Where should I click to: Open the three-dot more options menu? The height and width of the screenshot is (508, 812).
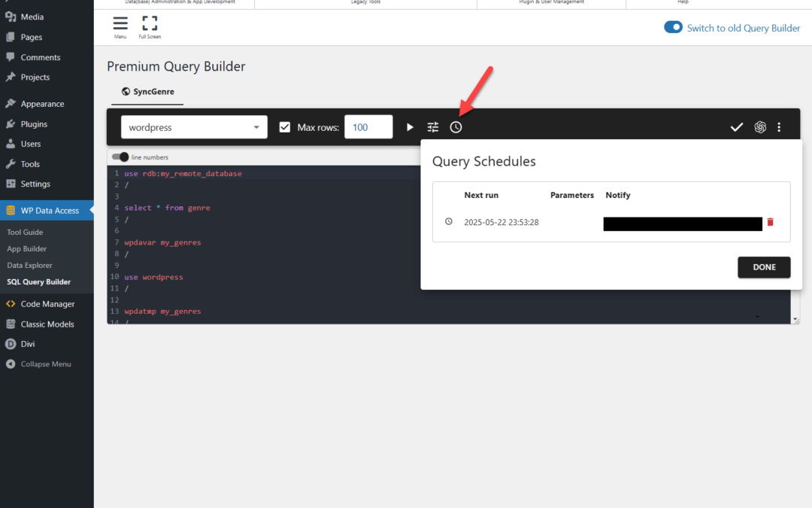pyautogui.click(x=779, y=127)
